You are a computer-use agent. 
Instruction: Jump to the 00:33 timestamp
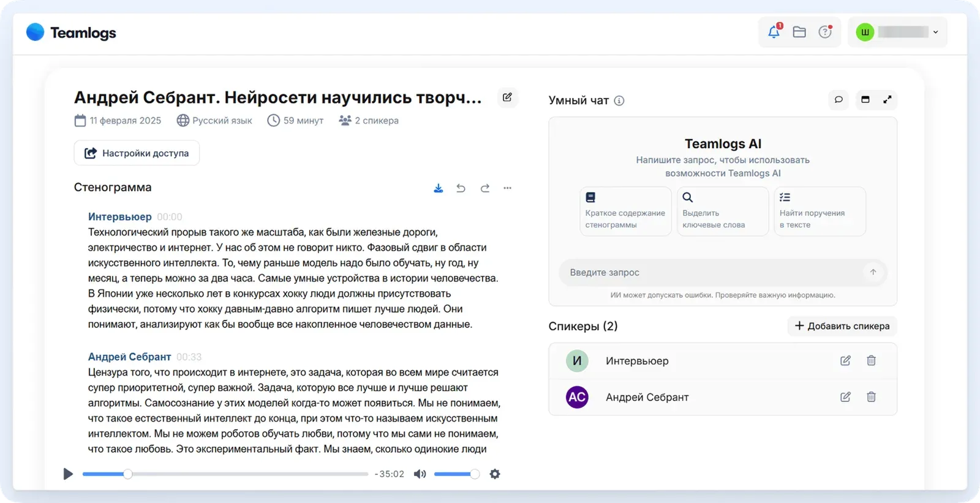[x=189, y=357]
